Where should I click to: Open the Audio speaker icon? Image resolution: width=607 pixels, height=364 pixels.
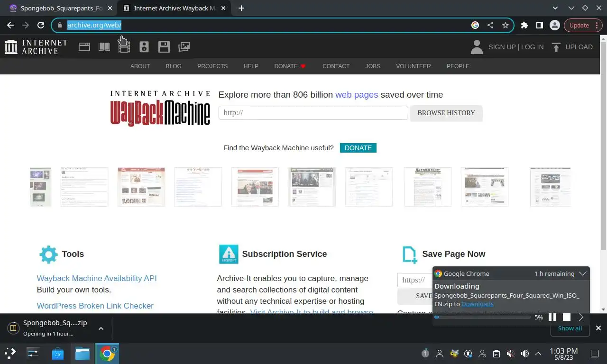[x=144, y=46]
